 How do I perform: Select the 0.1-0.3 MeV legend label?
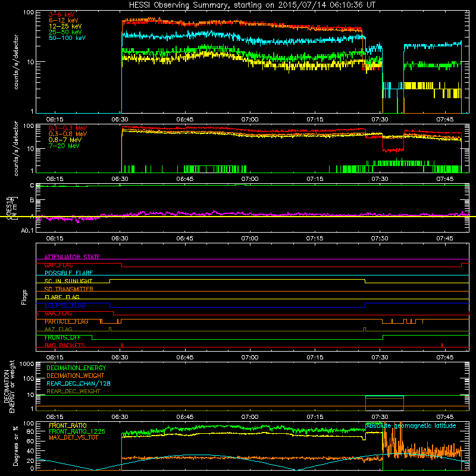point(68,128)
